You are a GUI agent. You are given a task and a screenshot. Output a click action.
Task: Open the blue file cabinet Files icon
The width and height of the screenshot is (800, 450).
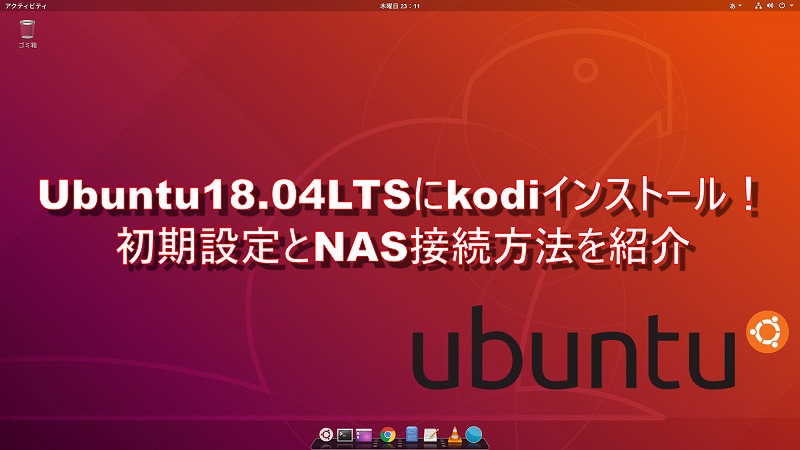(412, 434)
